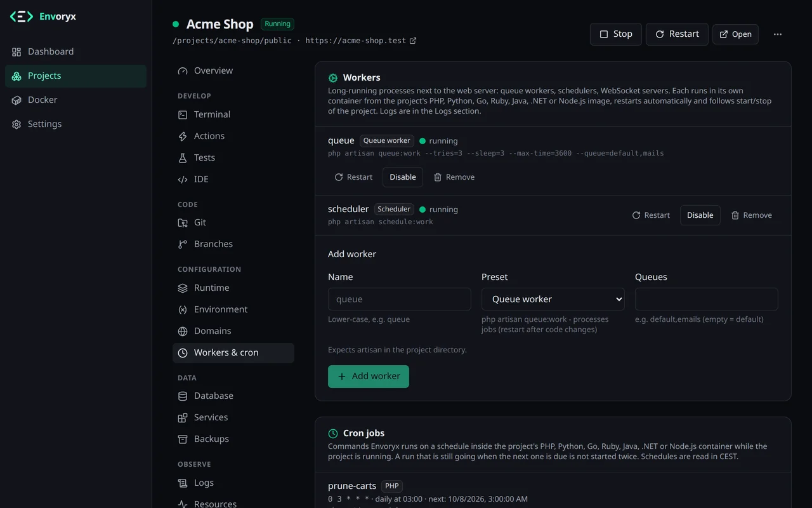This screenshot has height=508, width=812.
Task: Click the Envoryx logo icon
Action: coord(21,17)
